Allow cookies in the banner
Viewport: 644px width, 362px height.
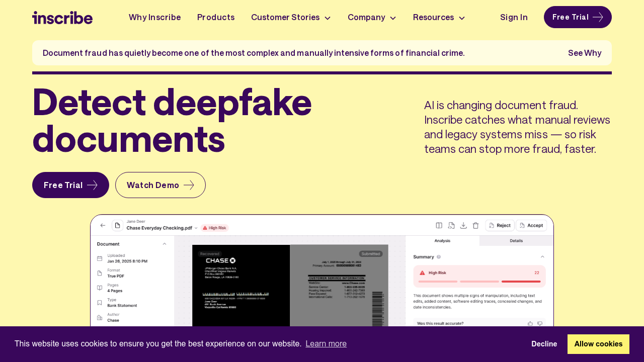[x=598, y=344]
